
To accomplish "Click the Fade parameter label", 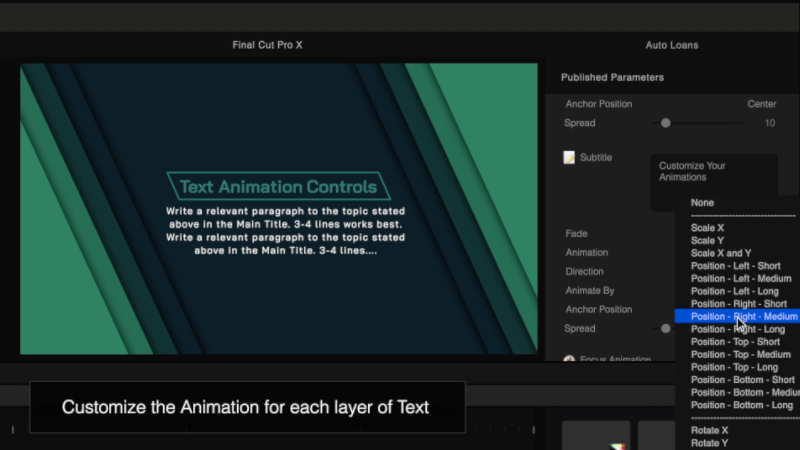I will pyautogui.click(x=576, y=234).
